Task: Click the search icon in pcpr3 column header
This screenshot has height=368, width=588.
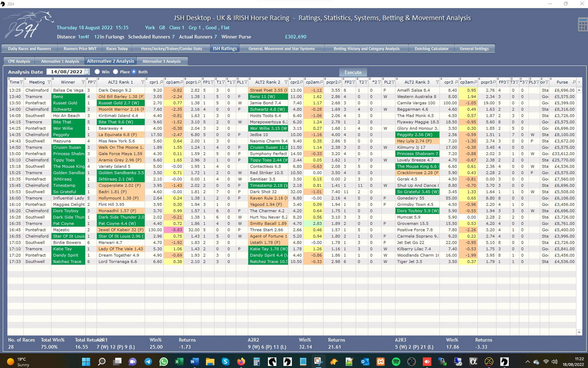Action: 494,82
